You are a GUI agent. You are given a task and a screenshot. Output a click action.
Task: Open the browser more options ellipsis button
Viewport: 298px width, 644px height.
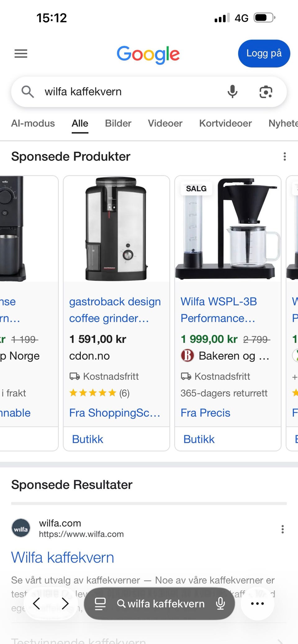coord(257,603)
